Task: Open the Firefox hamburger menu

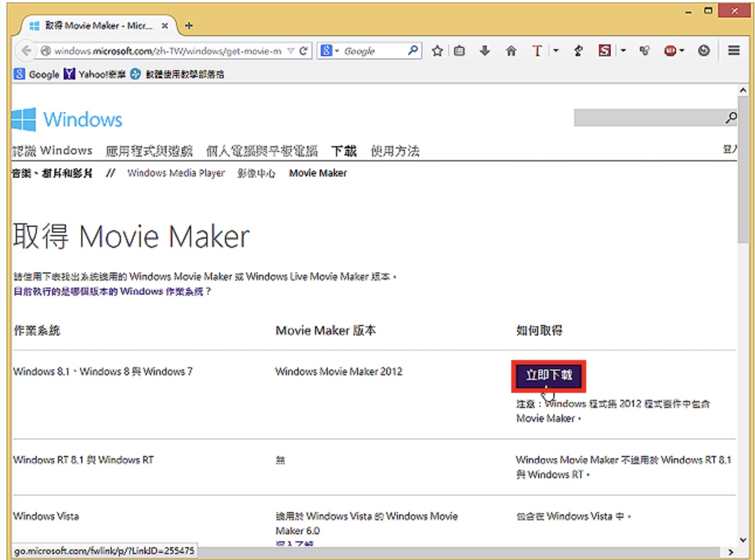Action: (733, 51)
